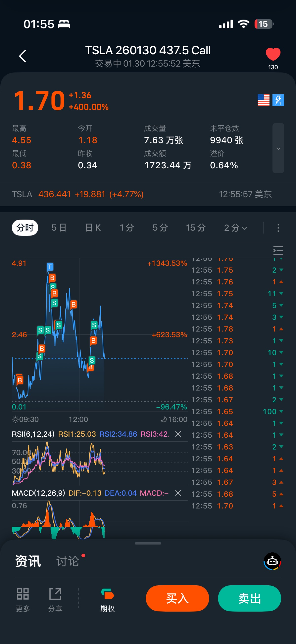Viewport: 296px width, 644px height.
Task: Tap the 昨收 0.34 value
Action: coord(88,165)
